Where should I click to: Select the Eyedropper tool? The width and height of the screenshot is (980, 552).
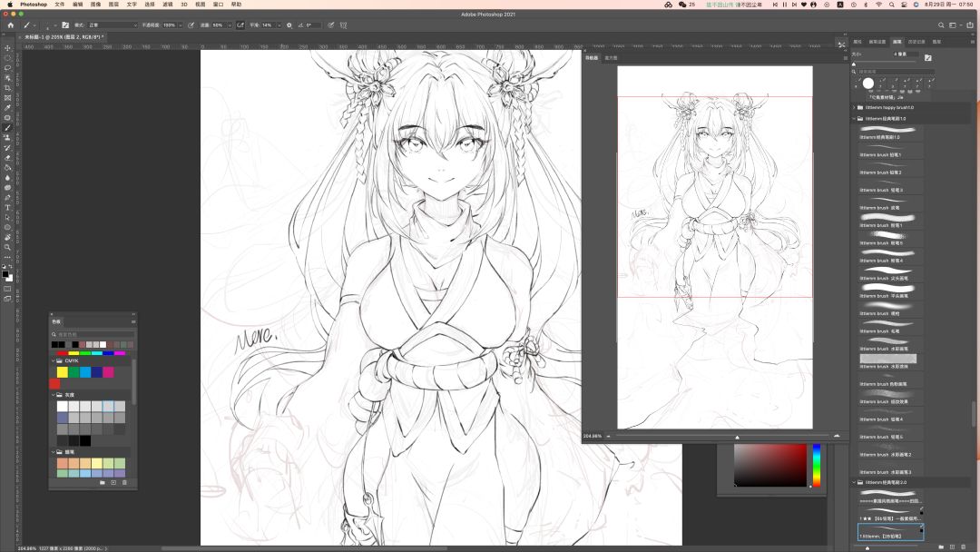point(7,108)
